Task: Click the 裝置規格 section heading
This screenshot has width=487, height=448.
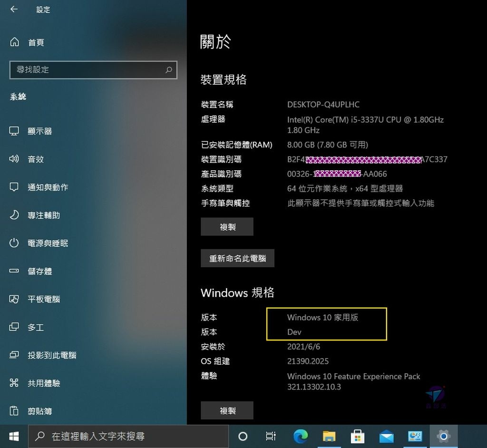Action: pos(224,79)
